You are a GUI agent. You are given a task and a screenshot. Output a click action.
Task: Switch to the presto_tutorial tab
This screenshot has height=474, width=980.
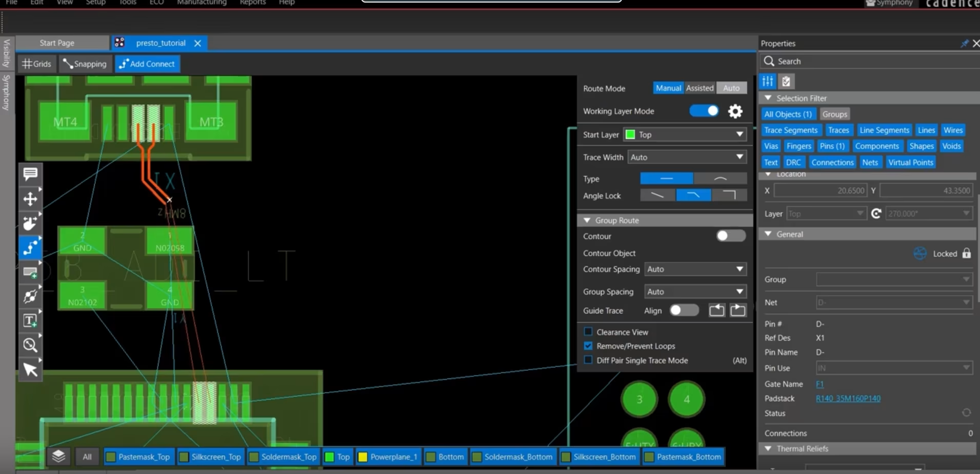(161, 43)
